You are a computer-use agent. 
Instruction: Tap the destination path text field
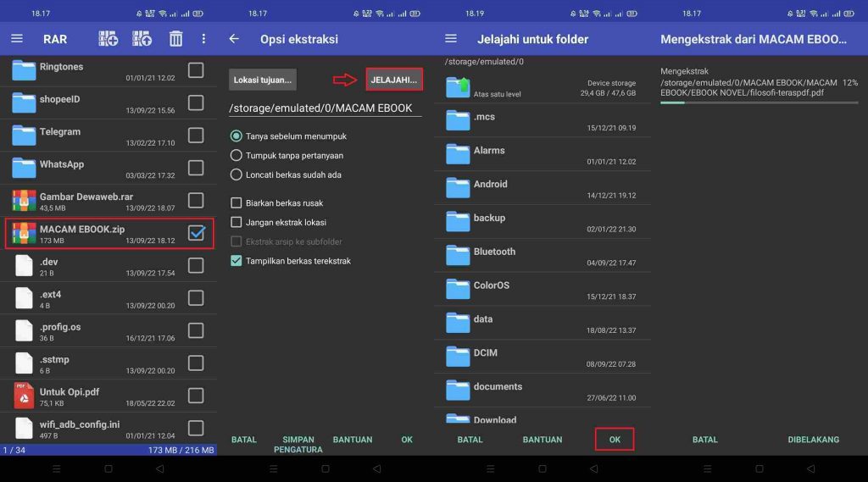pos(325,108)
